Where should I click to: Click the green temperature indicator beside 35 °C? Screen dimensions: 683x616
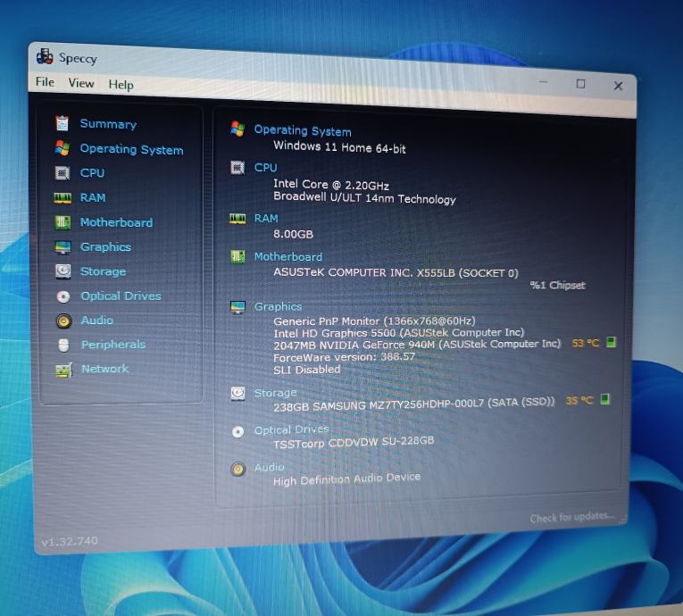[x=604, y=399]
